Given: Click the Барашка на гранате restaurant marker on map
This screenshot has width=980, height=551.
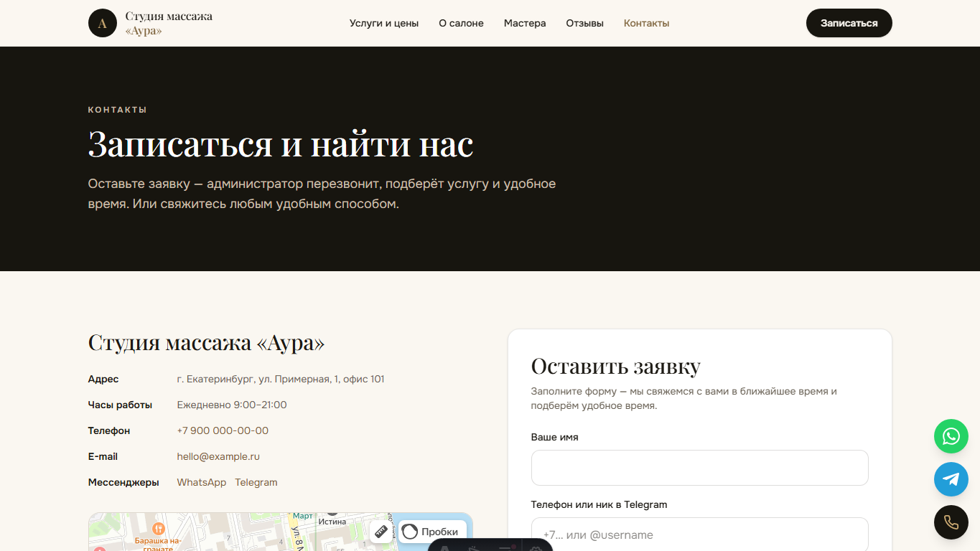Looking at the screenshot, I should pos(159,530).
